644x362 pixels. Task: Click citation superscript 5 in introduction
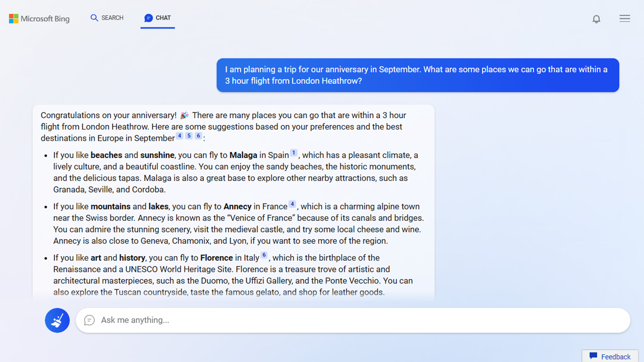[189, 136]
